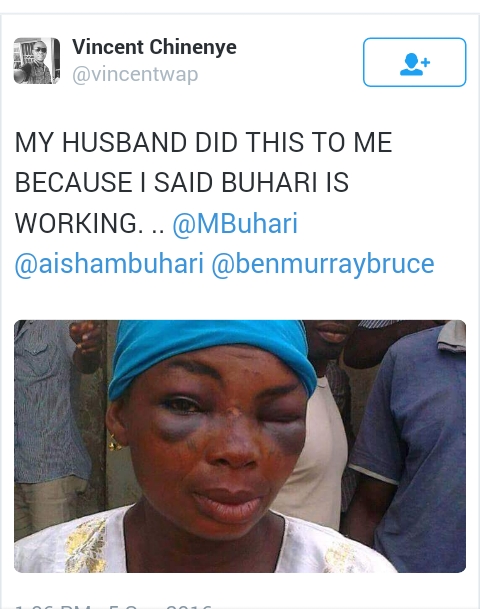Click the word BUHARI in the tweet text
Image resolution: width=480 pixels, height=609 pixels.
(270, 182)
